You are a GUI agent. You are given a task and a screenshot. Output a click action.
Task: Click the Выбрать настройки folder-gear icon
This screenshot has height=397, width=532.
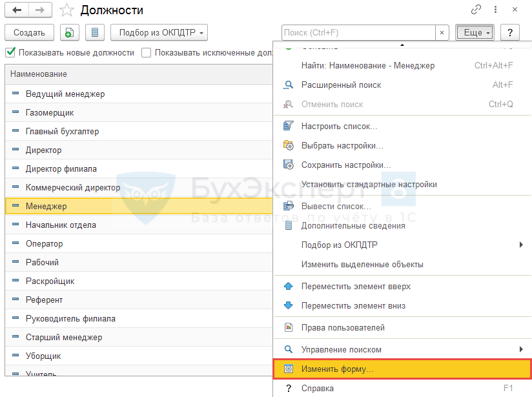288,145
